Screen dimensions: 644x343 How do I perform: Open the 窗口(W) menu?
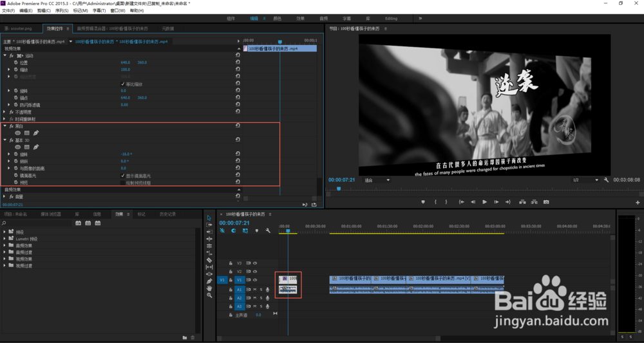click(x=118, y=11)
